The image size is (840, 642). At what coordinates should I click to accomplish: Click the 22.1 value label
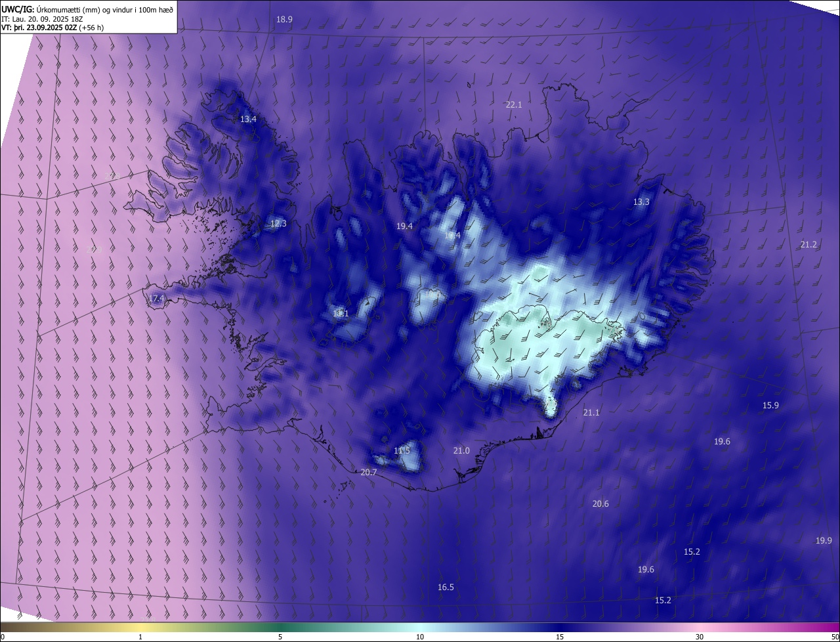click(x=513, y=105)
